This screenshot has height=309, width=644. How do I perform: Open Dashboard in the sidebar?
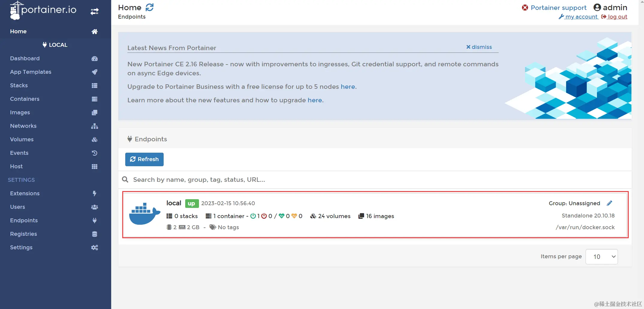pyautogui.click(x=25, y=58)
